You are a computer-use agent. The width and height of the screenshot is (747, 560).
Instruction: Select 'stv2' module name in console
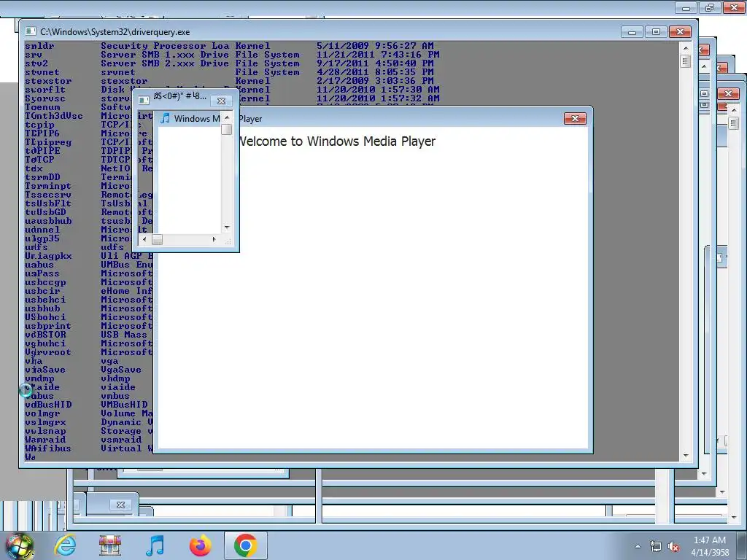[36, 63]
